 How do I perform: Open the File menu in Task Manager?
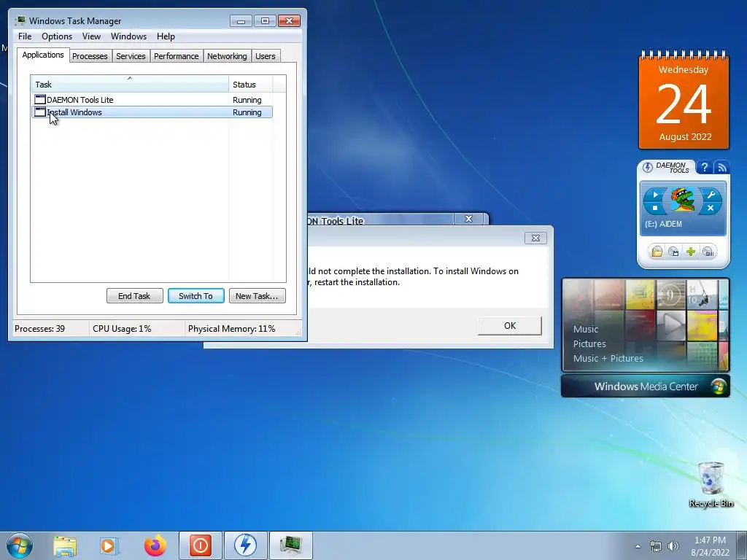[x=25, y=36]
